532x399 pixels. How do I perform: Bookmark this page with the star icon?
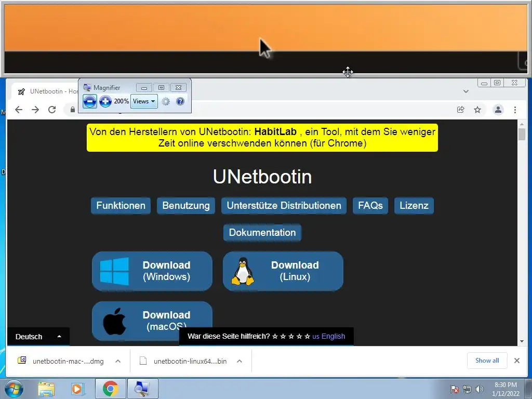pyautogui.click(x=477, y=110)
